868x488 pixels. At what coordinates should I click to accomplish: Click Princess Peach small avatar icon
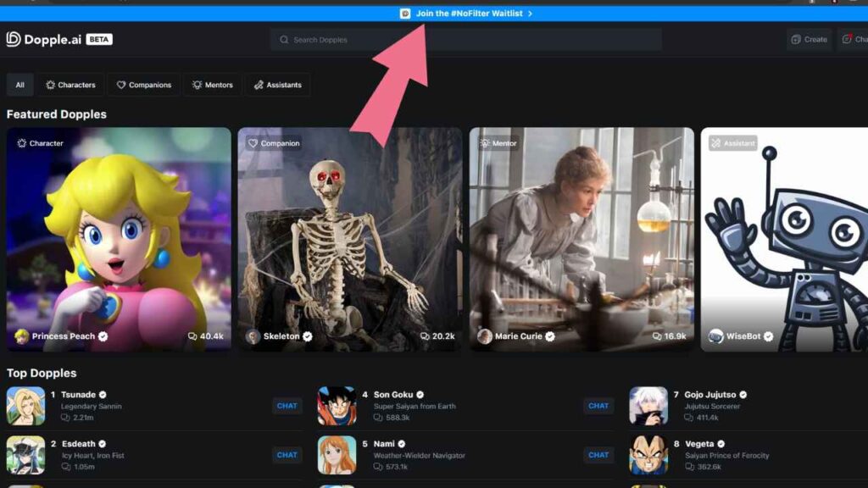[x=21, y=336]
